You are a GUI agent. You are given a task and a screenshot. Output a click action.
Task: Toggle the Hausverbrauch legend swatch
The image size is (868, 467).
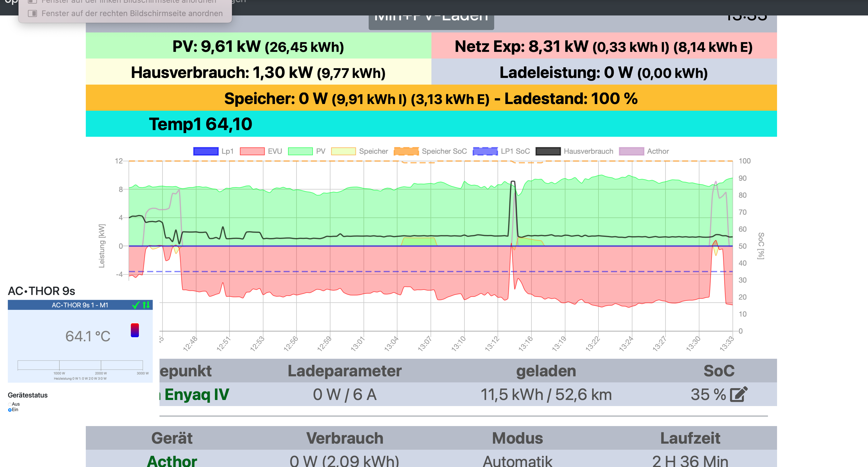pos(548,151)
